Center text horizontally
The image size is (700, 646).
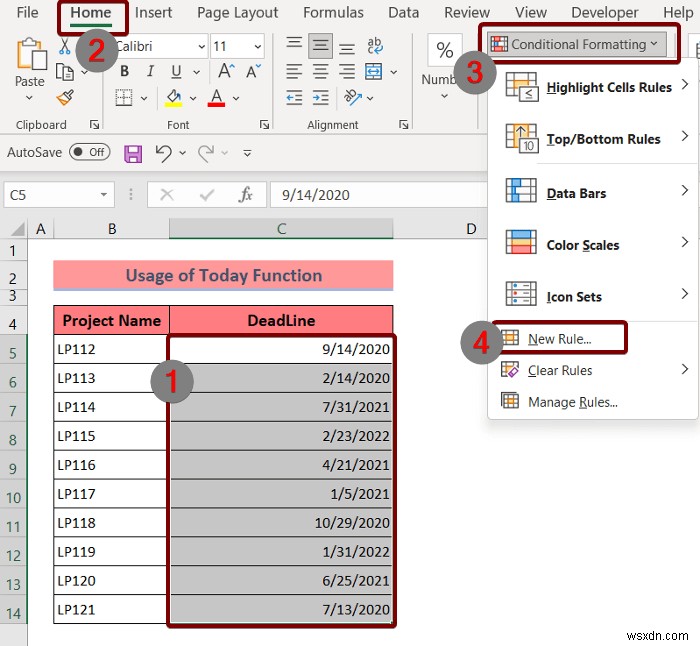[x=320, y=71]
